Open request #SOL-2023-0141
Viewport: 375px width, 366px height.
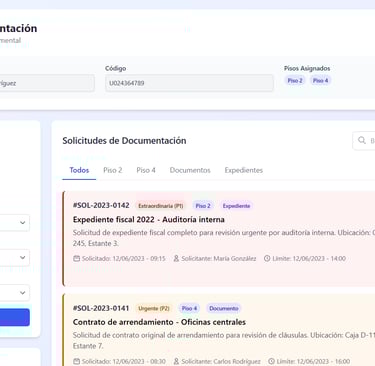coord(101,308)
